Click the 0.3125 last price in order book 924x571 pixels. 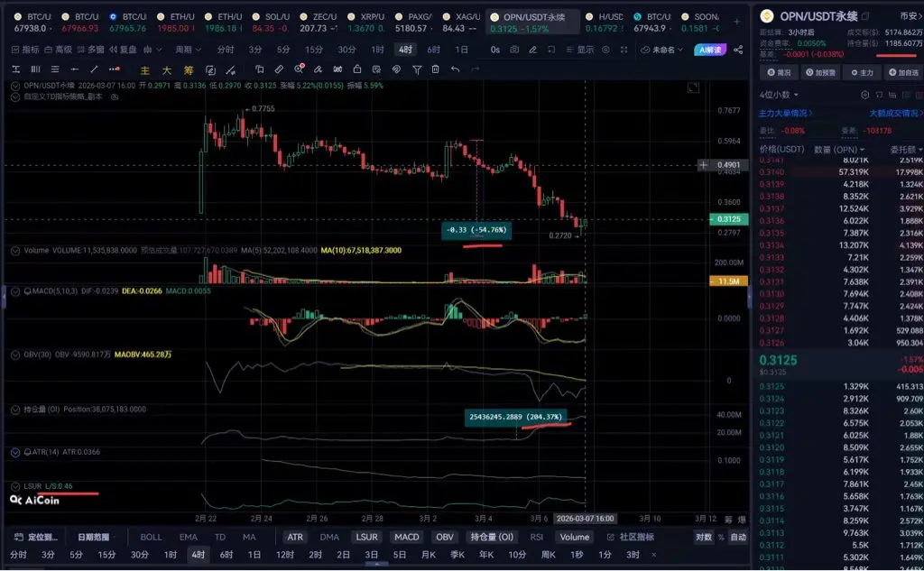point(778,361)
